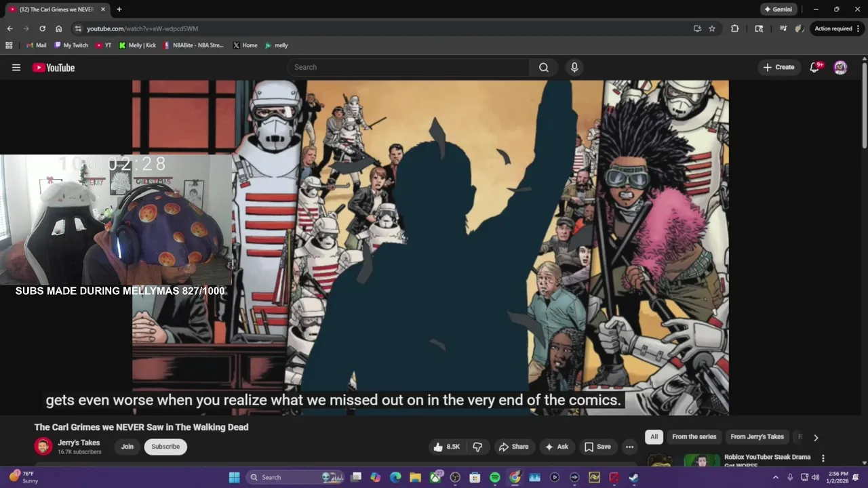The image size is (868, 488).
Task: Open File Explorer from the taskbar
Action: pyautogui.click(x=416, y=477)
